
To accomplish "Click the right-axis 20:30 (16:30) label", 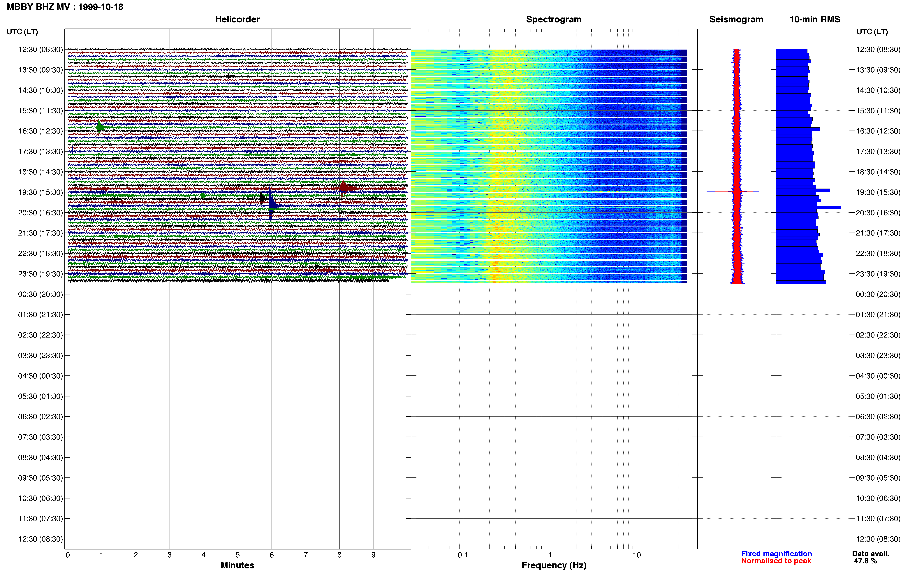I will coord(878,212).
